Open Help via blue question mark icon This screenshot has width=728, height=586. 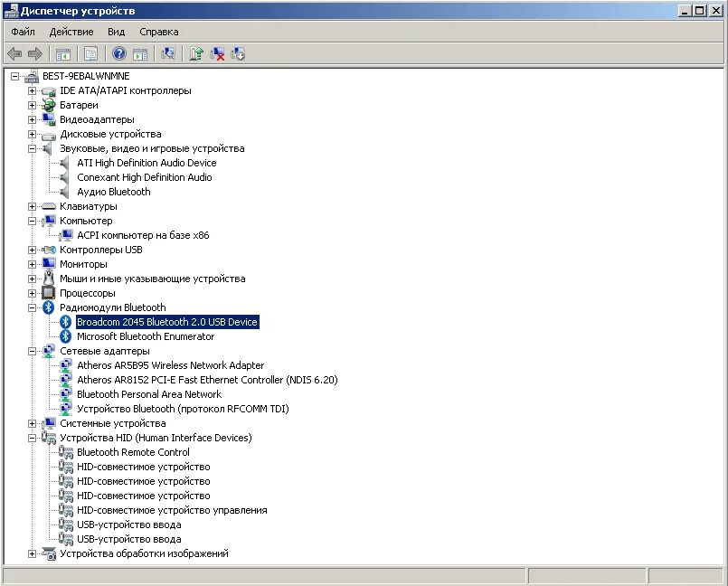click(119, 54)
